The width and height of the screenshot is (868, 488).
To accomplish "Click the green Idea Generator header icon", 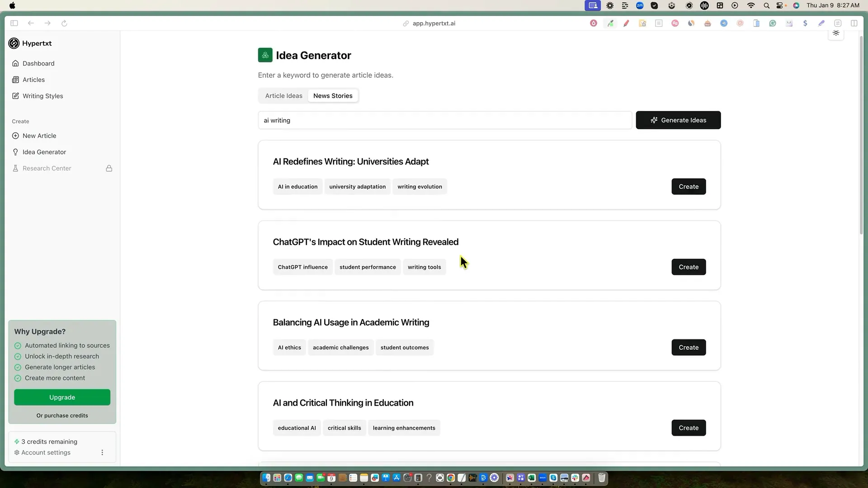I will [265, 55].
